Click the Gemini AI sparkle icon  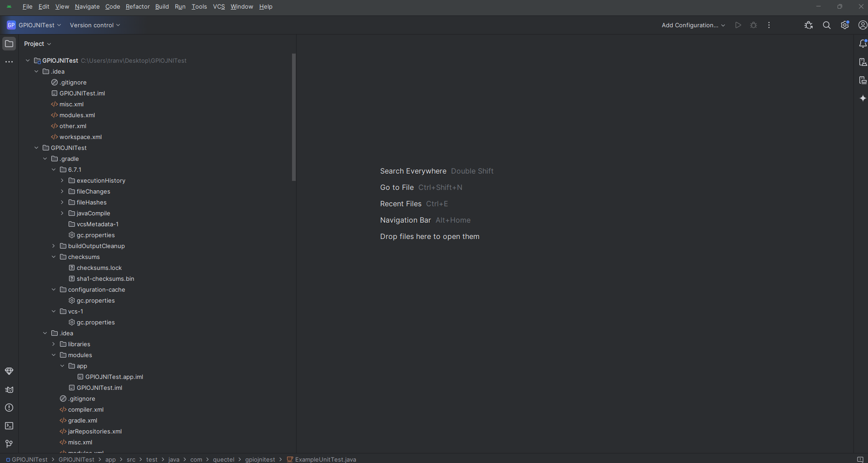point(863,98)
